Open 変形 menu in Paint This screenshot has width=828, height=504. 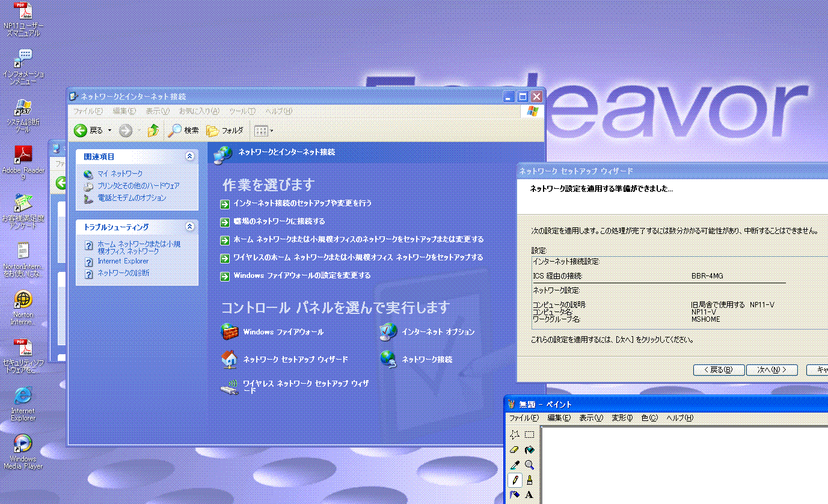point(622,418)
